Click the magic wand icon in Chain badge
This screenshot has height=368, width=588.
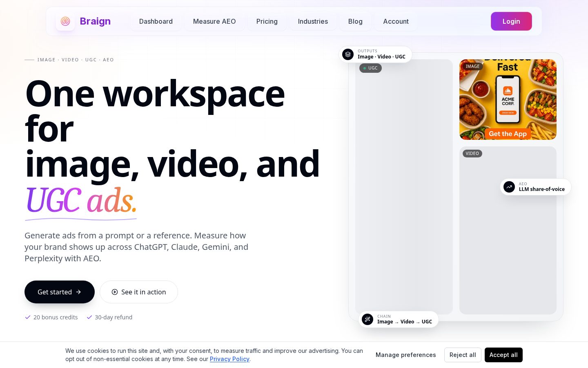click(x=367, y=319)
